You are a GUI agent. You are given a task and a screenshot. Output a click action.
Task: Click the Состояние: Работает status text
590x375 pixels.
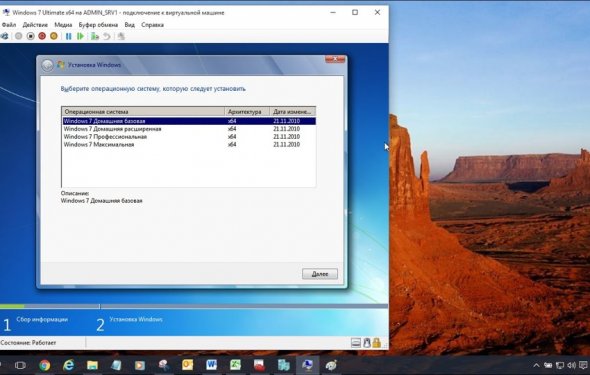(28, 343)
